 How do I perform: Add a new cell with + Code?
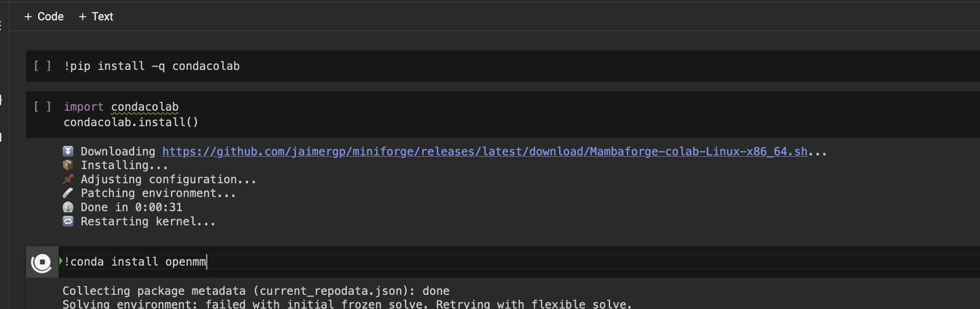click(x=44, y=17)
